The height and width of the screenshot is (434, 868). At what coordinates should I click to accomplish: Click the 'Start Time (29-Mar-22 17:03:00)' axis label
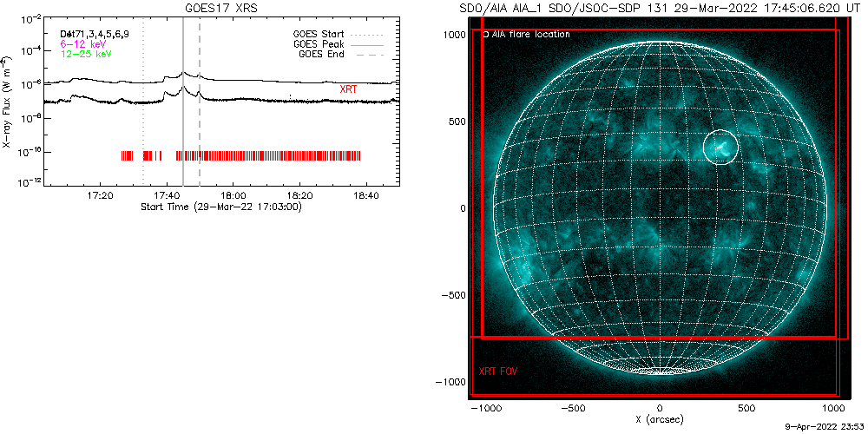[220, 207]
